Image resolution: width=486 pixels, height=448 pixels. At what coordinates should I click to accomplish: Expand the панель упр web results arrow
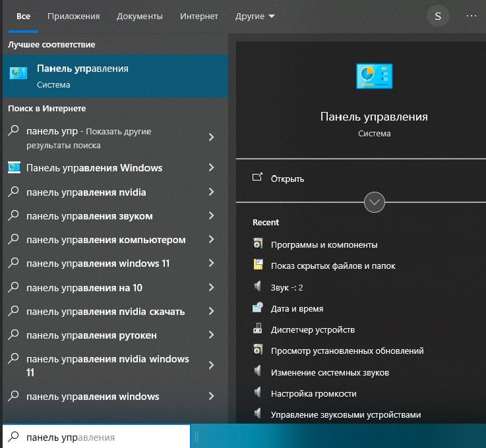pos(212,137)
